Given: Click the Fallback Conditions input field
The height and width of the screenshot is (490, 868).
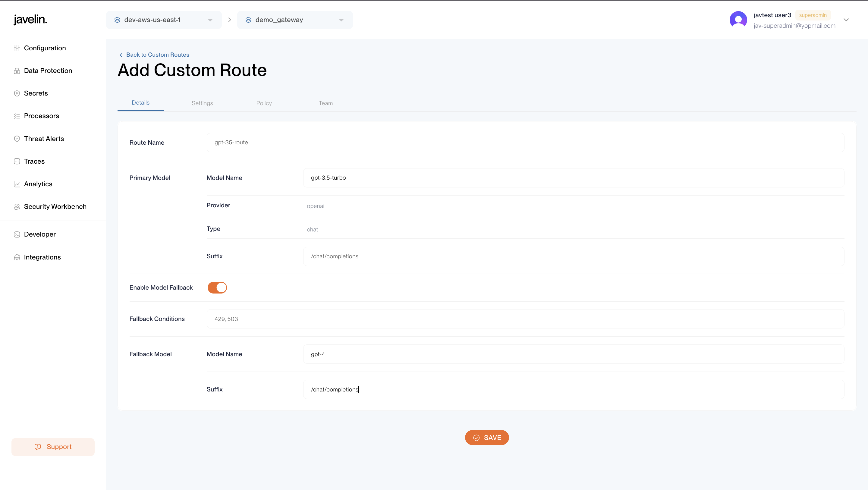Looking at the screenshot, I should [x=525, y=319].
